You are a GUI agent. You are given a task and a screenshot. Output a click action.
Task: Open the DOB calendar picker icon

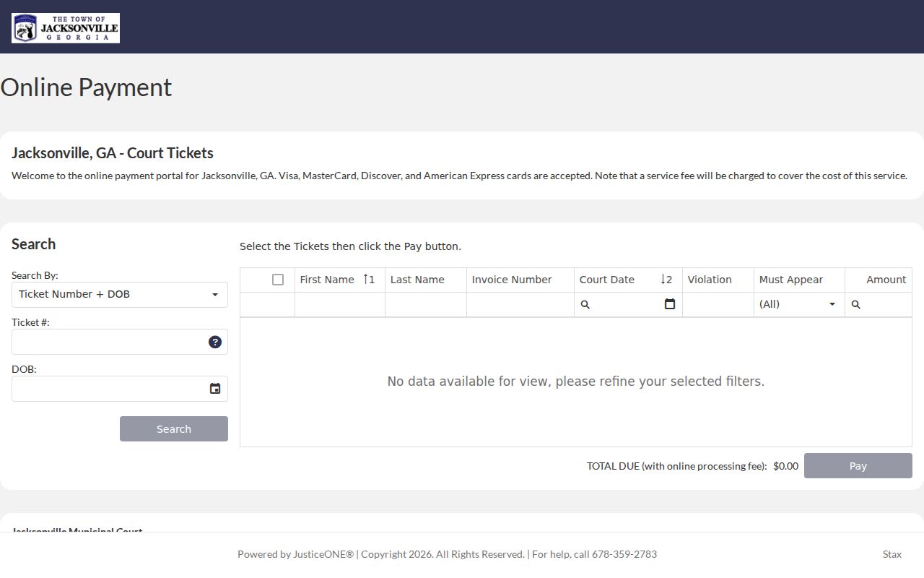pos(215,389)
